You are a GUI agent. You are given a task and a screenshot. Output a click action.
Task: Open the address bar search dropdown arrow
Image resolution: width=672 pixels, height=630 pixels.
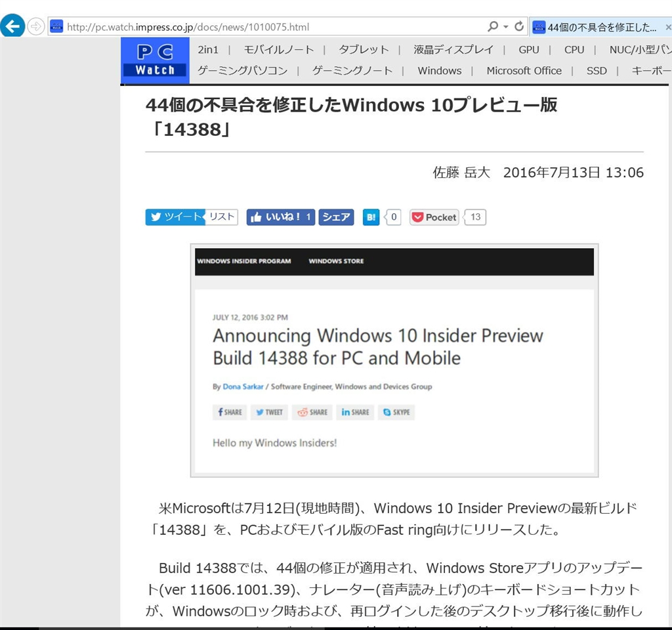coord(506,26)
